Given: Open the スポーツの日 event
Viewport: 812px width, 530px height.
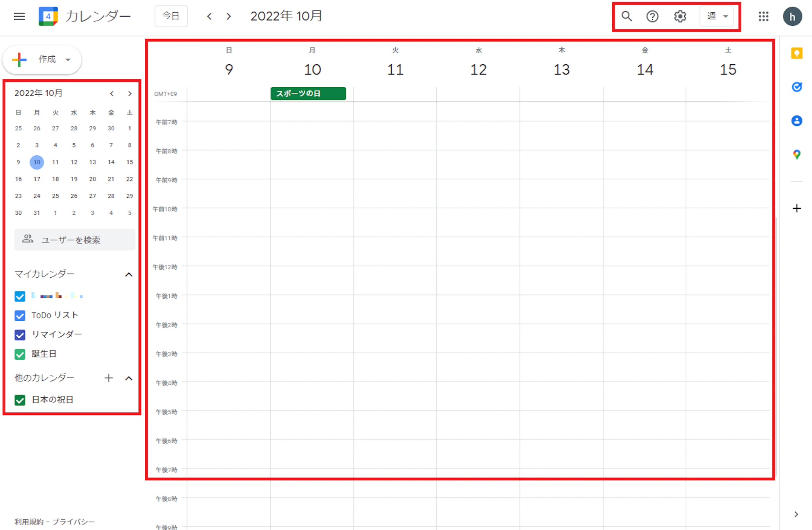Looking at the screenshot, I should 308,93.
